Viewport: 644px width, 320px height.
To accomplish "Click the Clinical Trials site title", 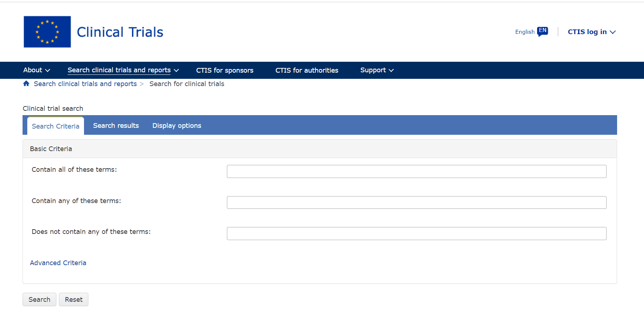I will (120, 32).
